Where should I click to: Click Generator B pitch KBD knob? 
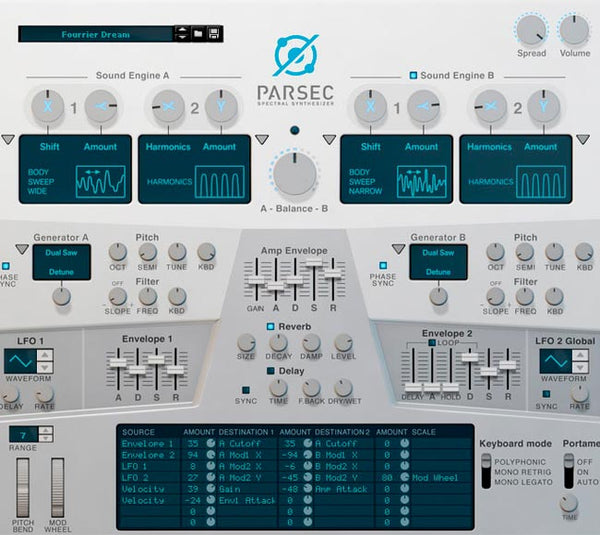(x=584, y=252)
